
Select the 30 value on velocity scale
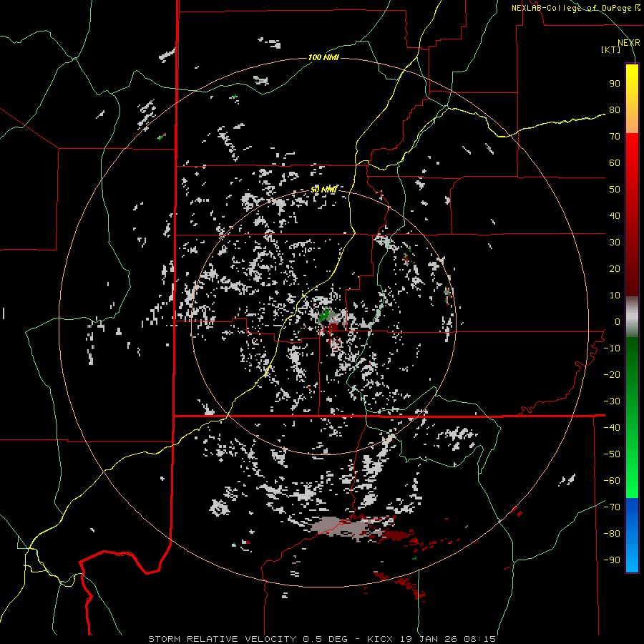615,243
